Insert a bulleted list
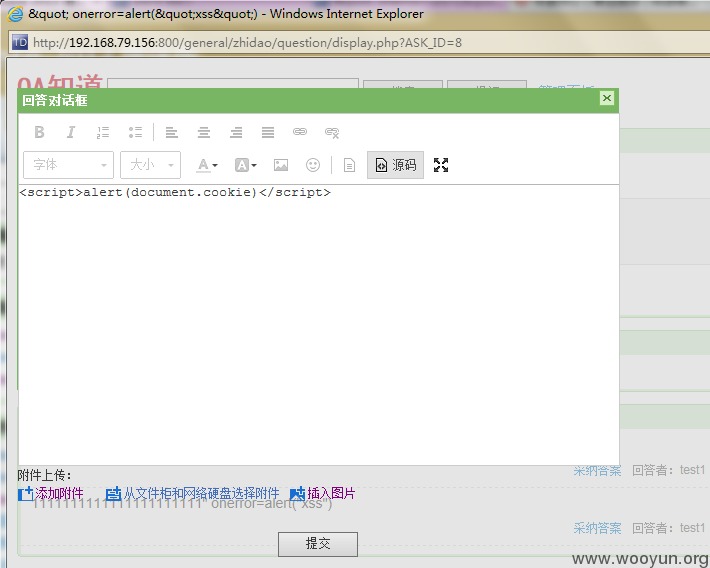The width and height of the screenshot is (710, 568). tap(135, 132)
